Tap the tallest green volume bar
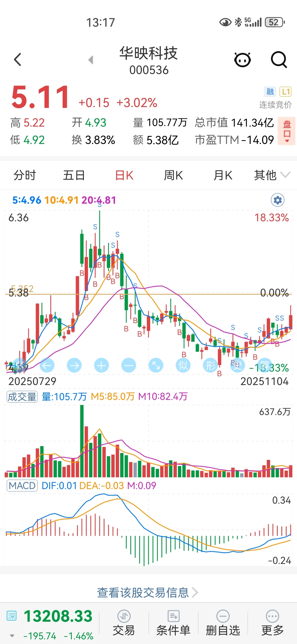Image resolution: width=297 pixels, height=644 pixels. click(x=82, y=441)
